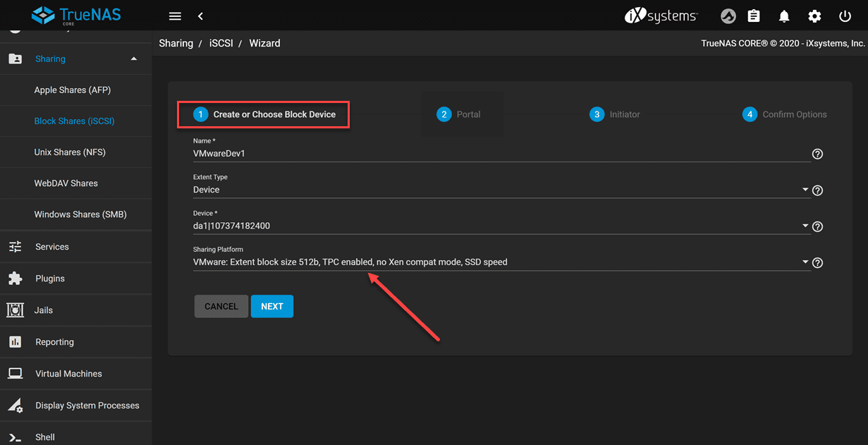Viewport: 868px width, 445px height.
Task: Click the CANCEL button
Action: point(221,307)
